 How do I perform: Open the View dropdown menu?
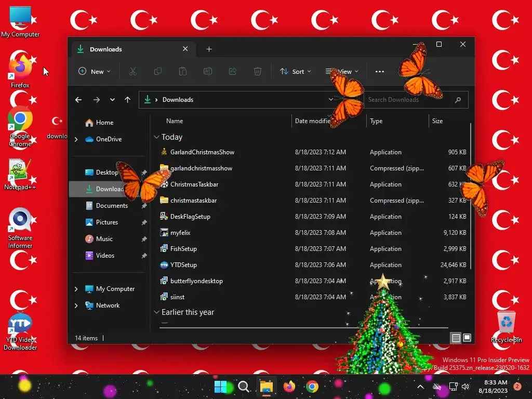342,72
